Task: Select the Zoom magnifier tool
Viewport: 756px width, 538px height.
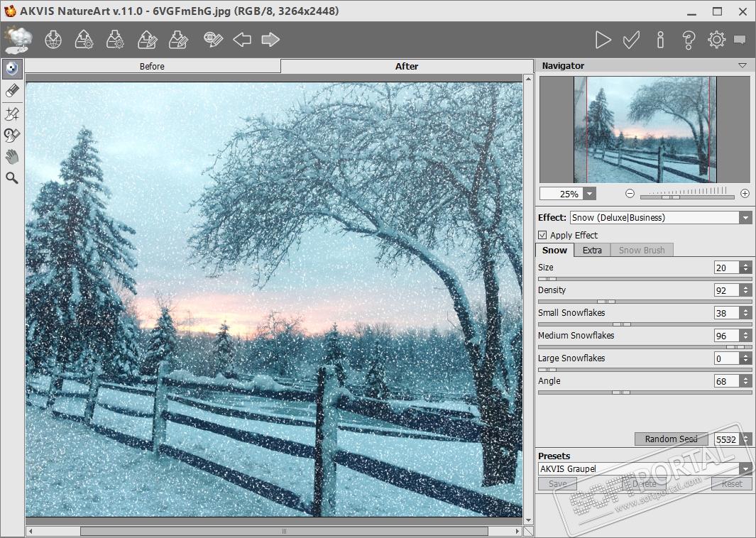Action: 12,178
